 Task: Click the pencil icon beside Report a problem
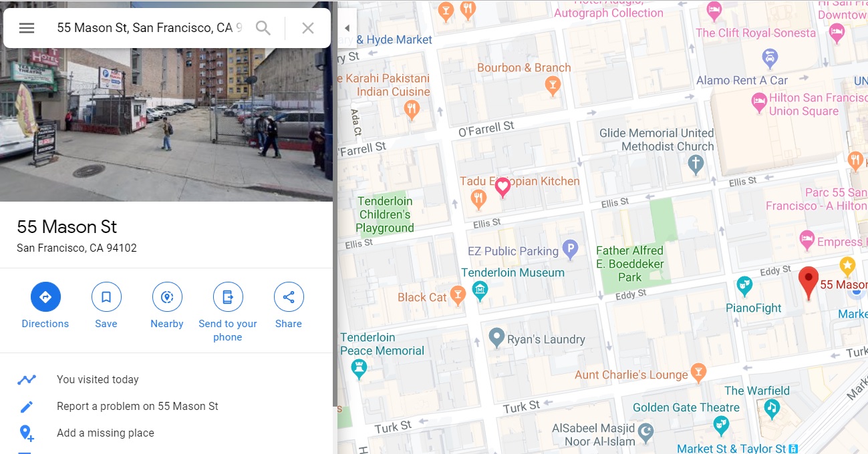(27, 406)
